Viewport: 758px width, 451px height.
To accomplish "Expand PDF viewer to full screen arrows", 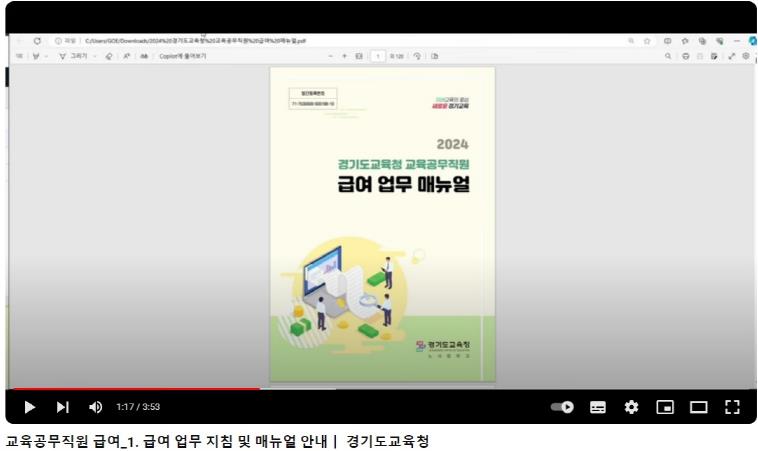I will pyautogui.click(x=731, y=56).
